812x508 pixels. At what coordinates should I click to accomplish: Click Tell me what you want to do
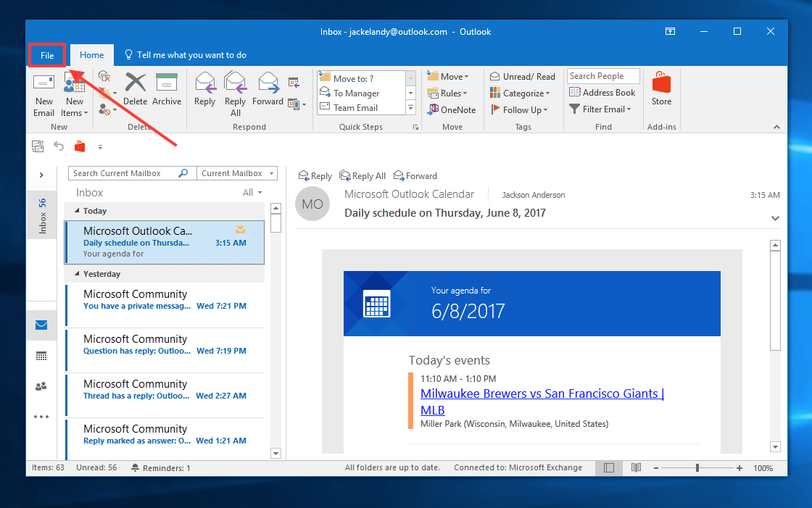point(186,55)
